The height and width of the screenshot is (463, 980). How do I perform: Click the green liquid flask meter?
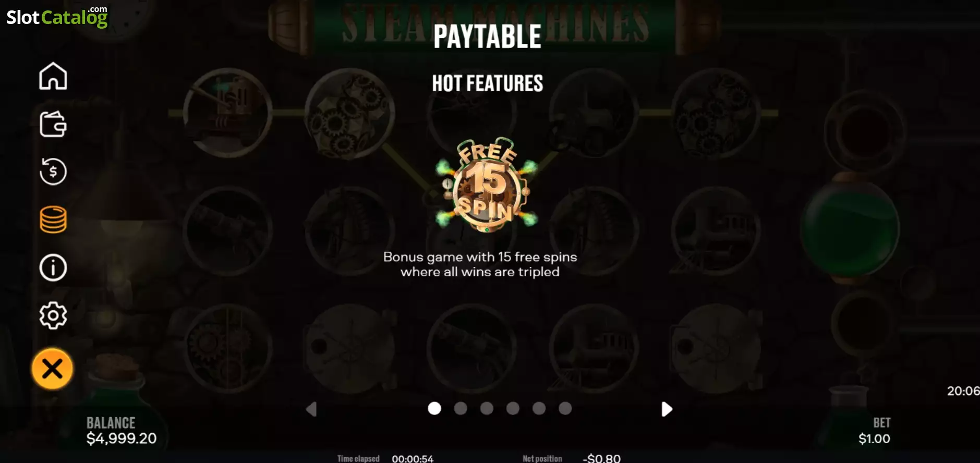(850, 228)
